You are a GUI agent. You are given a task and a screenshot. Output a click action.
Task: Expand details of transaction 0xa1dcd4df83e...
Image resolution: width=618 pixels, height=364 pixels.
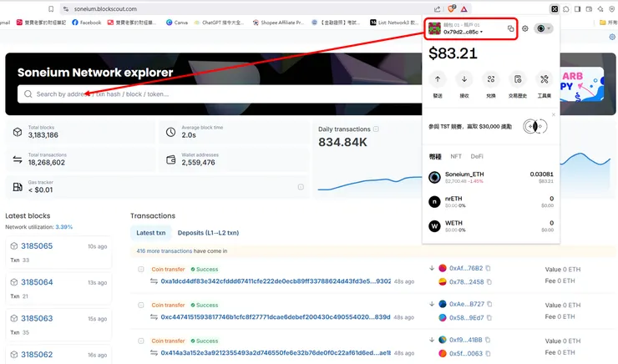click(x=140, y=270)
